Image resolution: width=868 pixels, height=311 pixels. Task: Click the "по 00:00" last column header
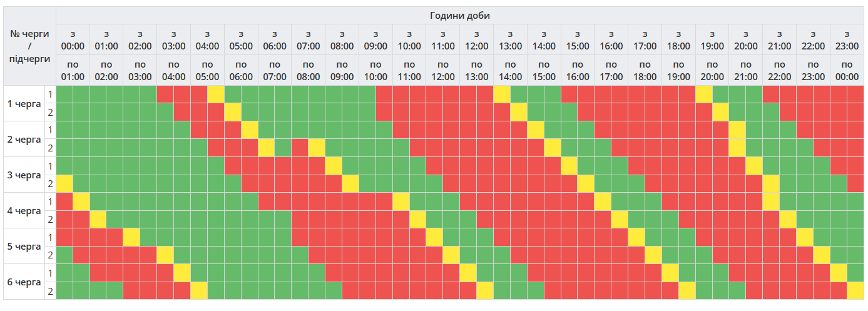coord(847,70)
